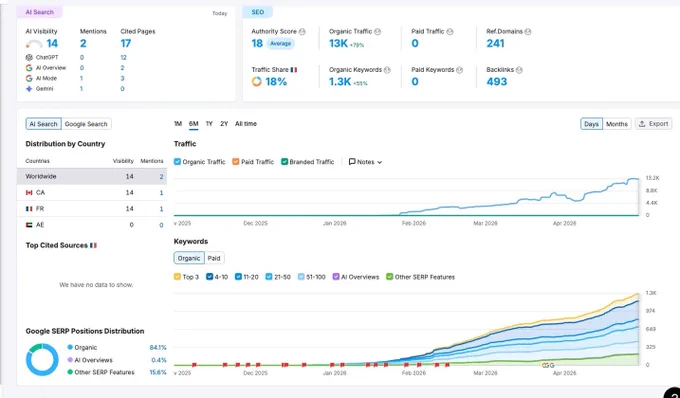The image size is (680, 398).
Task: Select the Paid keywords tab
Action: [214, 258]
